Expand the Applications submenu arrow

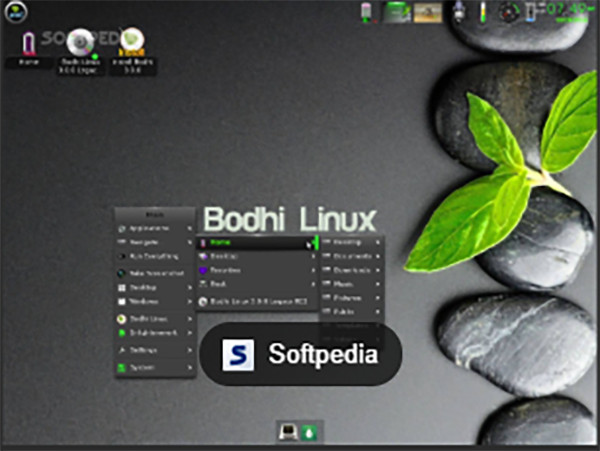click(x=189, y=228)
